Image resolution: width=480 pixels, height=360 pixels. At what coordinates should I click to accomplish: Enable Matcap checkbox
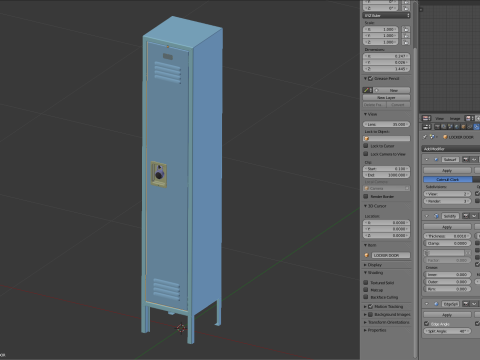pyautogui.click(x=366, y=290)
